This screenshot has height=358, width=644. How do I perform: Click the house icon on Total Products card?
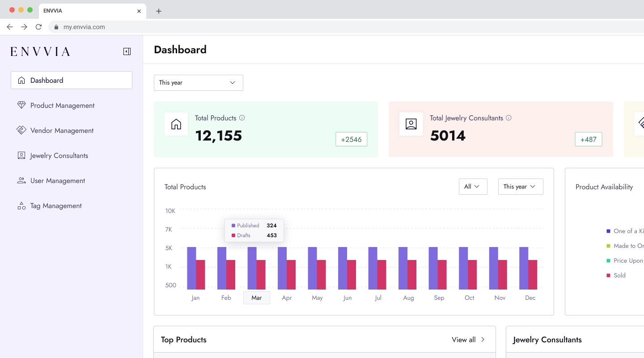click(176, 124)
